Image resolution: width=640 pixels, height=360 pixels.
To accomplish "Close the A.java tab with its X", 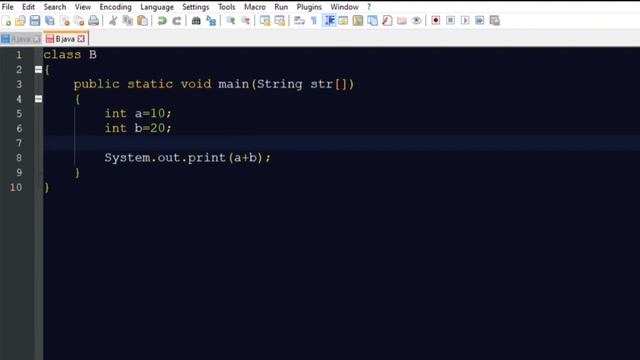I will pyautogui.click(x=37, y=39).
